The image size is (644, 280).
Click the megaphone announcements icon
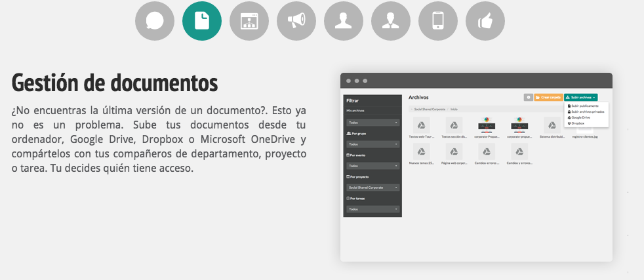pos(296,21)
